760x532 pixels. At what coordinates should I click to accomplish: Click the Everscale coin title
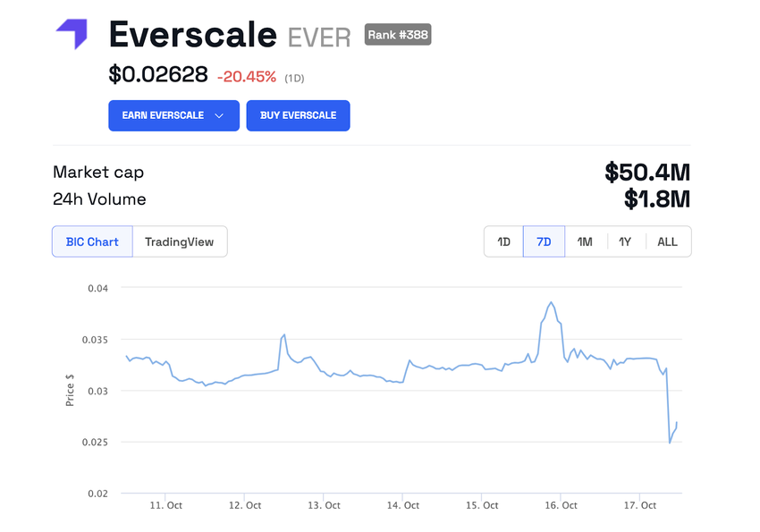pyautogui.click(x=192, y=35)
